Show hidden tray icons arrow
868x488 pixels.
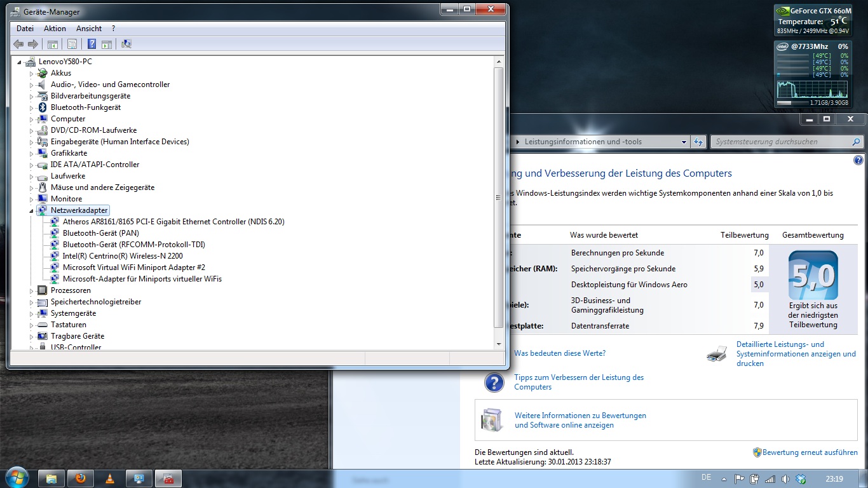click(724, 478)
